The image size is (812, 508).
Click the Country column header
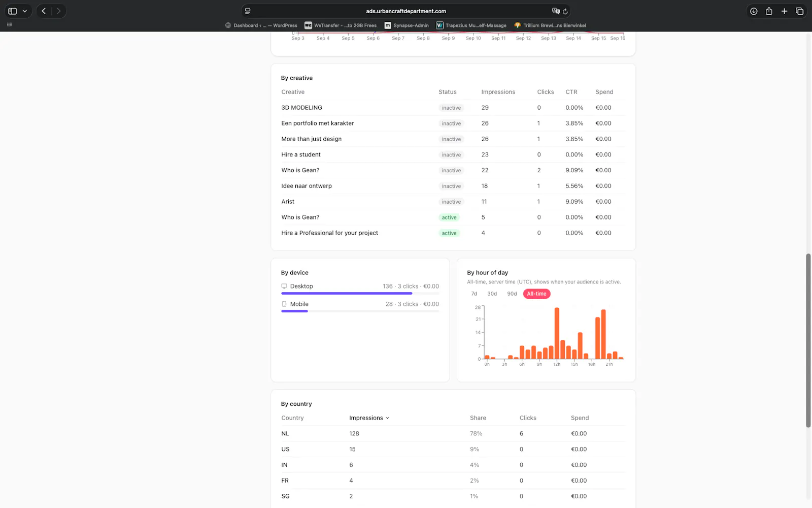pos(292,418)
